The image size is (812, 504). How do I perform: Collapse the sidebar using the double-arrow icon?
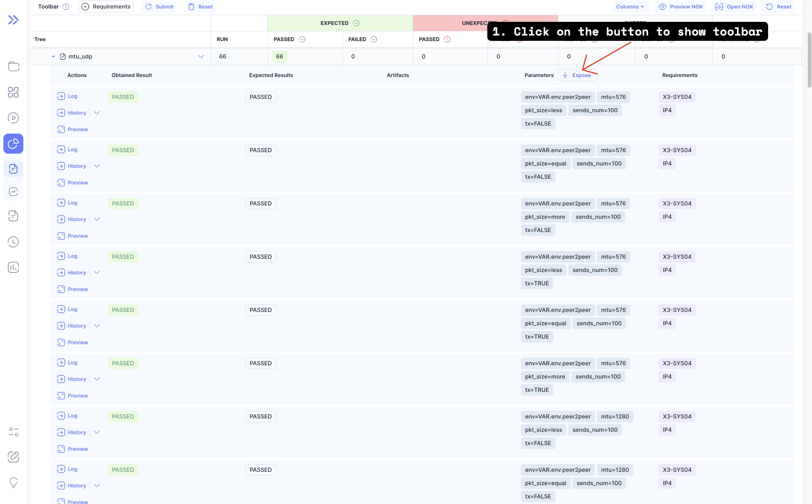point(13,20)
